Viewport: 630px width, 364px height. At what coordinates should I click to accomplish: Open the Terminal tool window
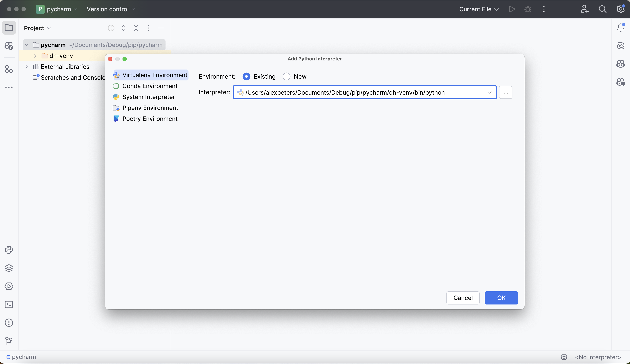(9, 305)
